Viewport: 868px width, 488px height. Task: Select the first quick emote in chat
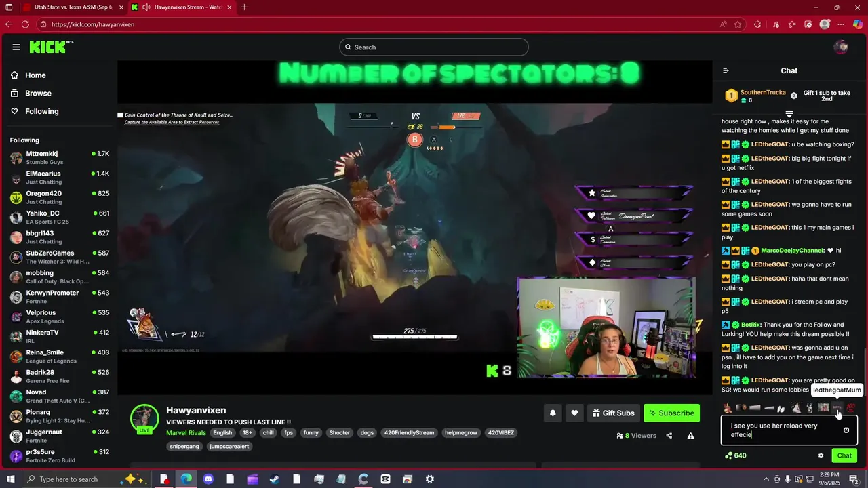(x=728, y=408)
